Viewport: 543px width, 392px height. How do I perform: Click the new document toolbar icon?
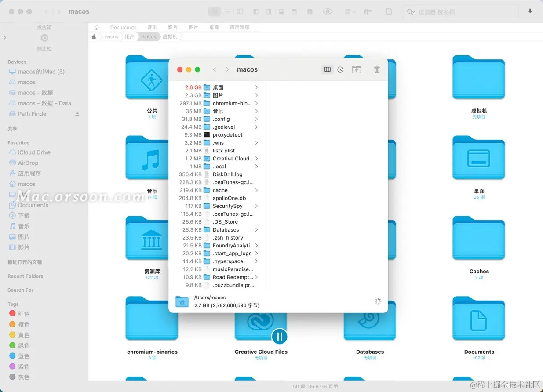coord(389,11)
